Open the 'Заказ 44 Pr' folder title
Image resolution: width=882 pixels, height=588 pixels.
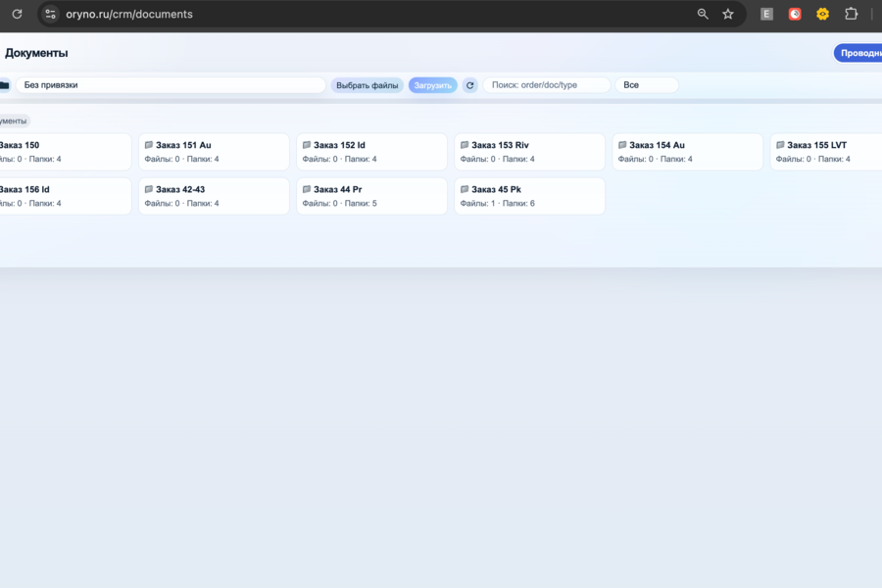point(337,189)
